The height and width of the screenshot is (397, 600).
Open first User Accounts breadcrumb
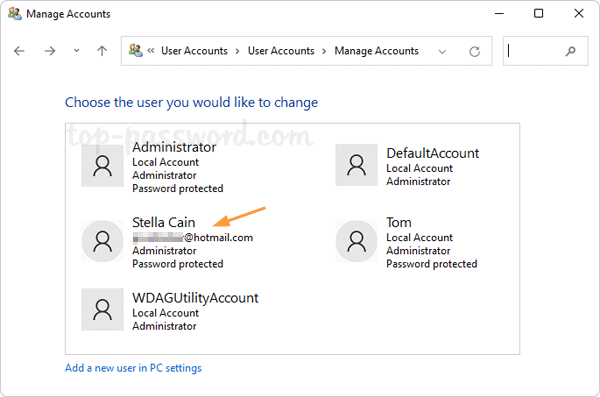tap(194, 51)
